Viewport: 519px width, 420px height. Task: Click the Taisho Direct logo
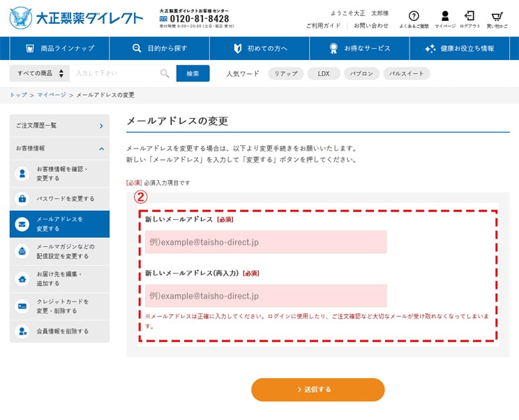75,18
